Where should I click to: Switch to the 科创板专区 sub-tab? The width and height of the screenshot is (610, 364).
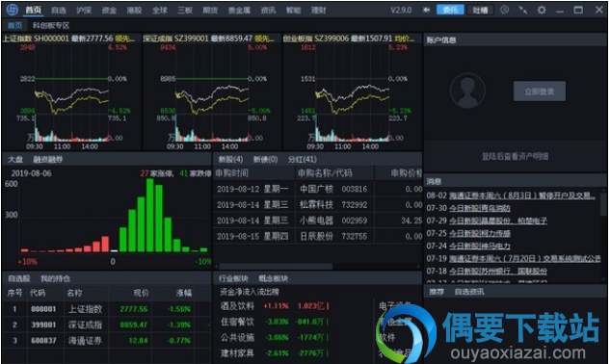[x=50, y=26]
